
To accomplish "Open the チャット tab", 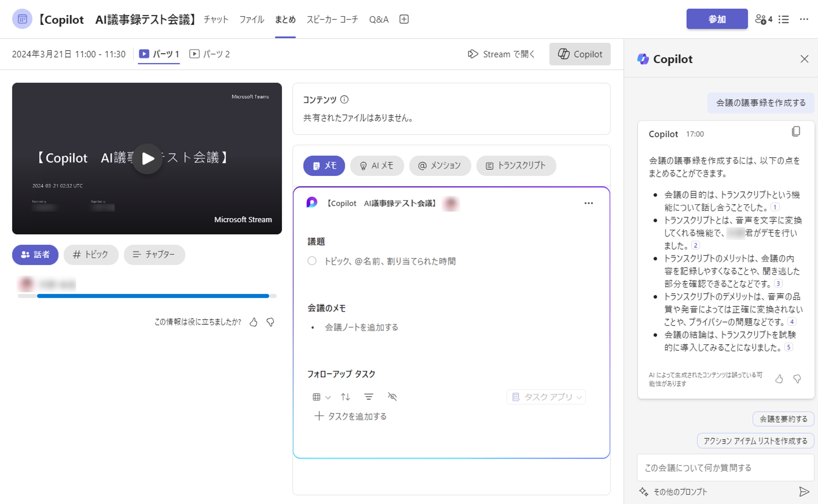I will [216, 19].
